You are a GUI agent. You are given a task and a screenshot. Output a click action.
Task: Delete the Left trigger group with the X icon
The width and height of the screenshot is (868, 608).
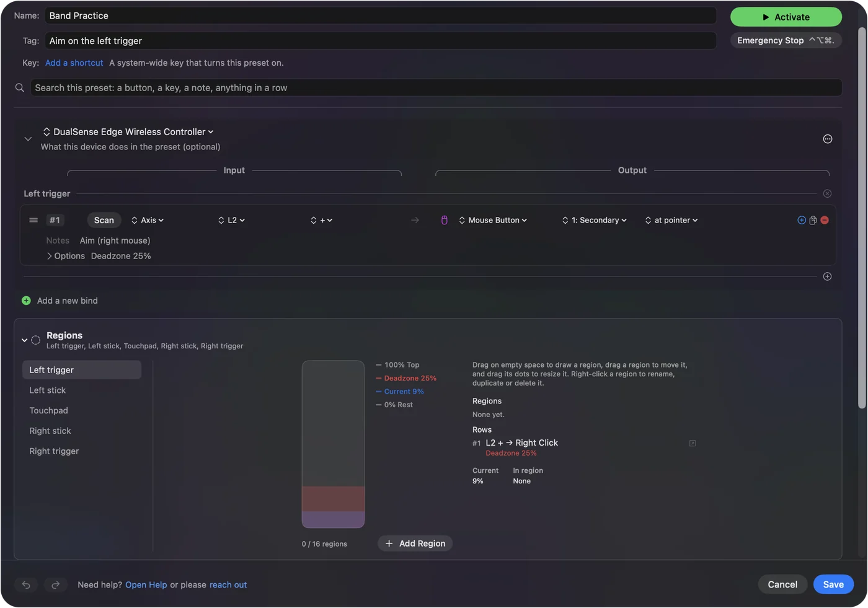[827, 193]
